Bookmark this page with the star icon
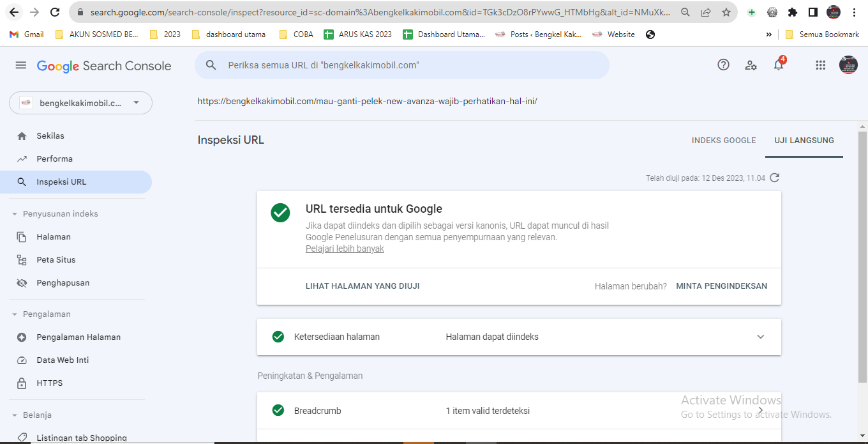The height and width of the screenshot is (444, 868). click(x=726, y=12)
